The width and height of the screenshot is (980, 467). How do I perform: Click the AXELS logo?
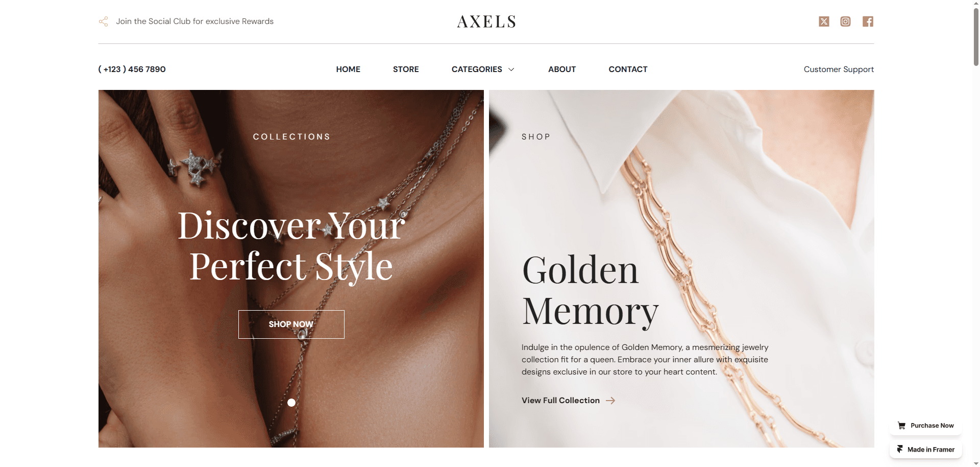(486, 21)
